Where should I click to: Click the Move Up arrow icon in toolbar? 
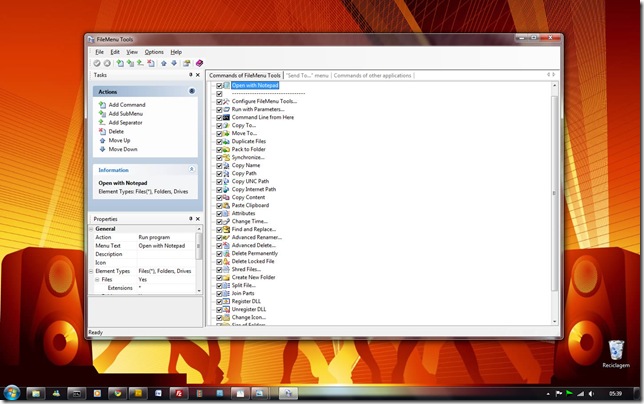click(164, 63)
